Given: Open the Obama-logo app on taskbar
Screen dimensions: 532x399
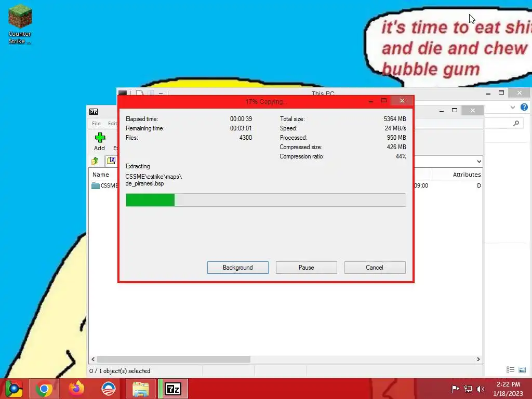Looking at the screenshot, I should (109, 389).
